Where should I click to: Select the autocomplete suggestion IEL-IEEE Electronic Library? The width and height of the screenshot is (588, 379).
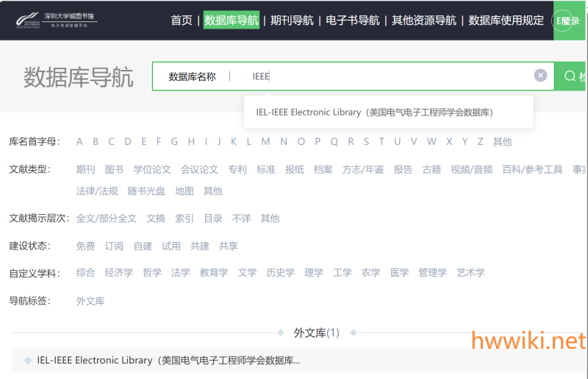pyautogui.click(x=374, y=113)
